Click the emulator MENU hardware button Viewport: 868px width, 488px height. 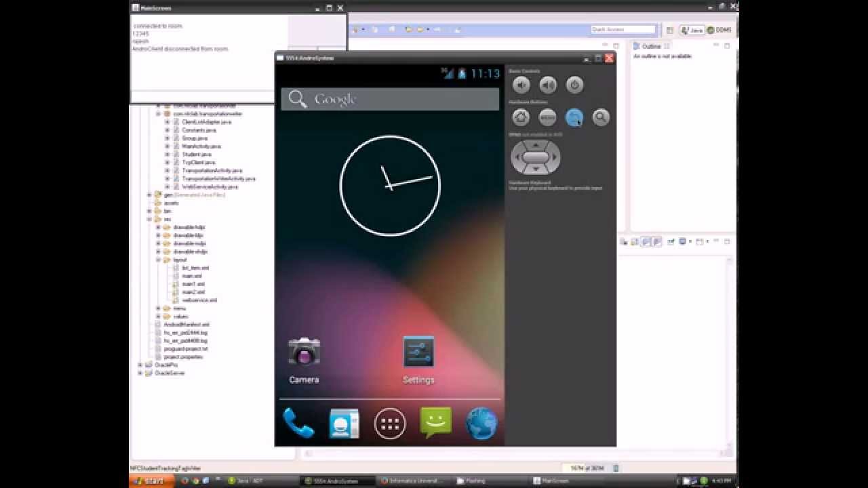[x=547, y=117]
